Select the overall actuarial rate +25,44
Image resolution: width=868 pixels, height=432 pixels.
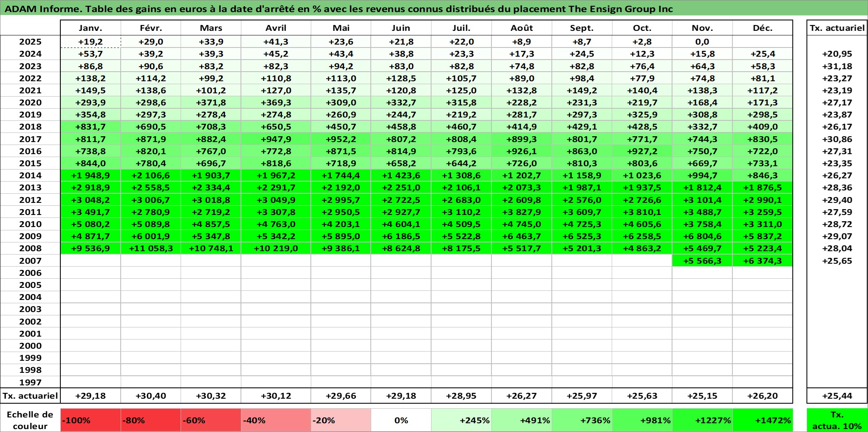837,396
